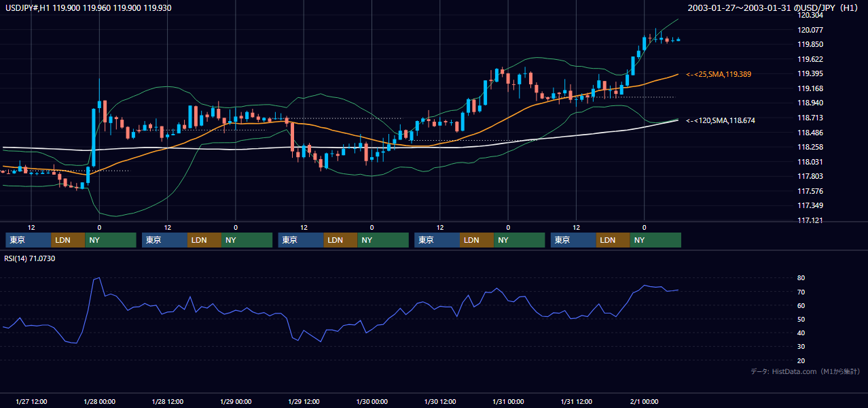Click the 1/27 12:00 date label

pos(31,402)
